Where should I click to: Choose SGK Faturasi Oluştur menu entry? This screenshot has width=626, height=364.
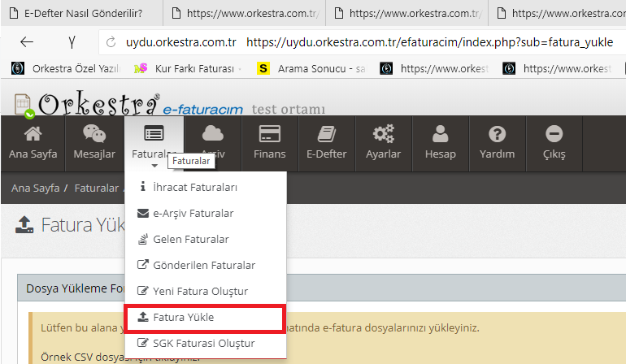[206, 343]
